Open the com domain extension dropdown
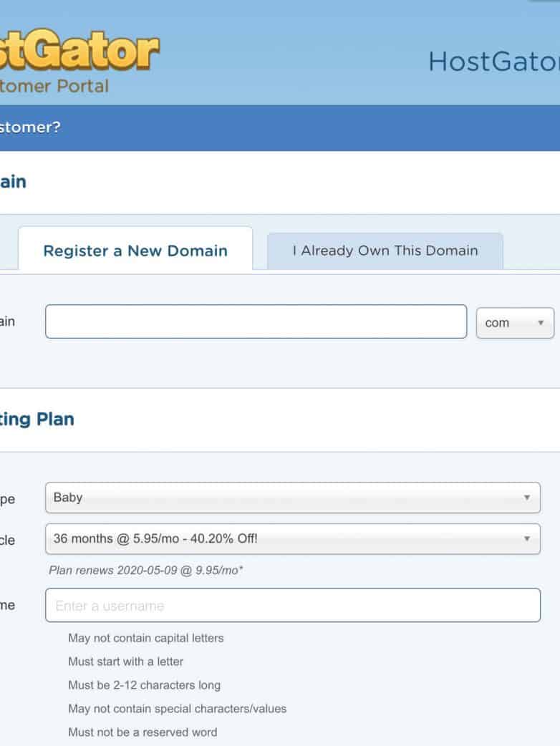Screen dimensions: 560x746 click(515, 323)
